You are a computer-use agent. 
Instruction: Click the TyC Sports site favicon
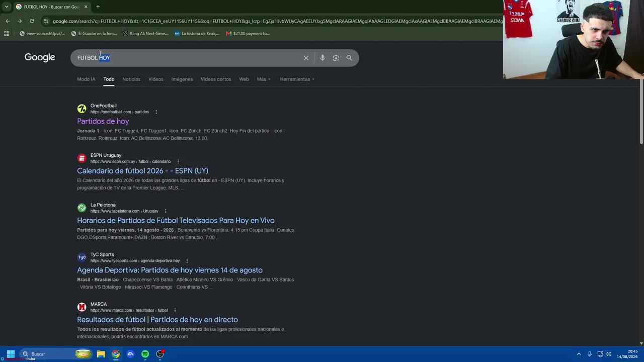pos(82,257)
